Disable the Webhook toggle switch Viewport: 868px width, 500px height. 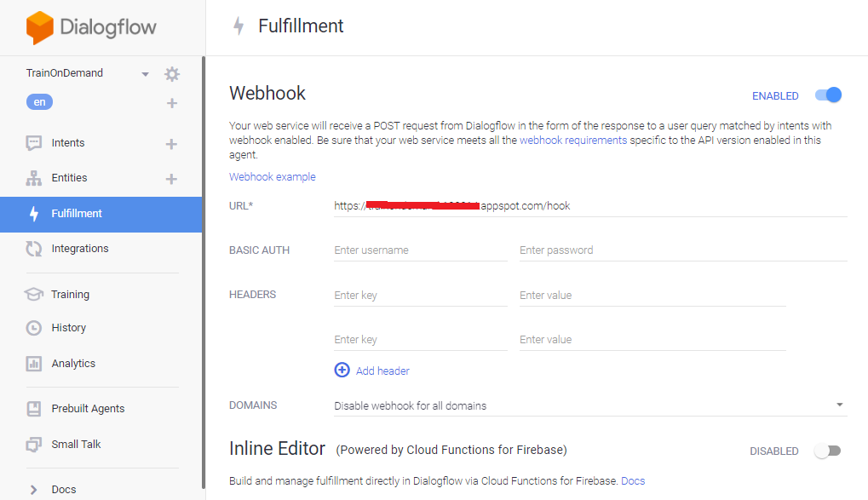pyautogui.click(x=828, y=95)
